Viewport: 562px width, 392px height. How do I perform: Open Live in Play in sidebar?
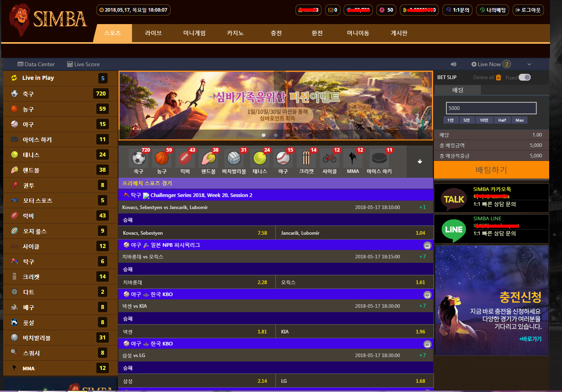60,78
